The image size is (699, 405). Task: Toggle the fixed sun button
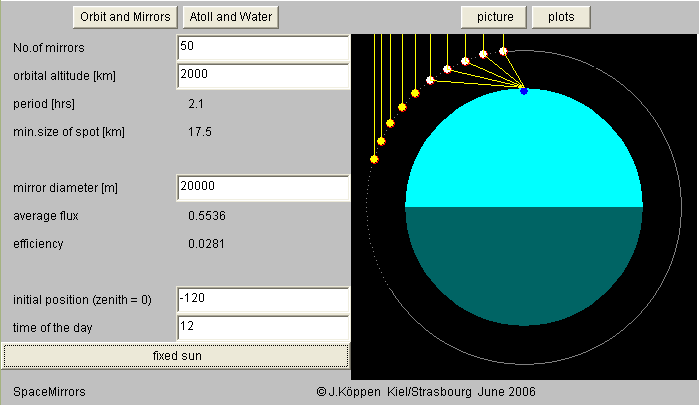point(175,355)
